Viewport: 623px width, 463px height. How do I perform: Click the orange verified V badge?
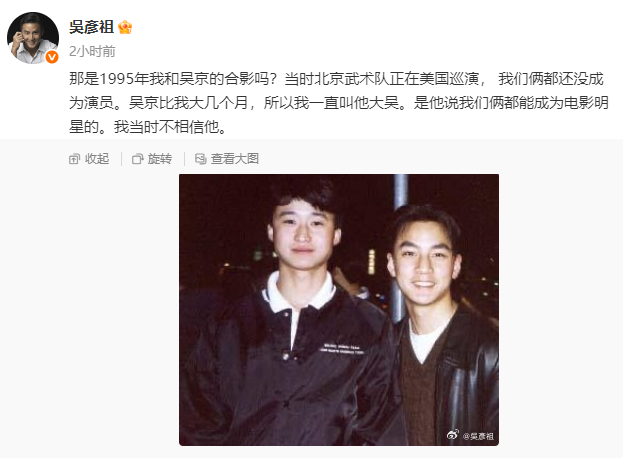click(x=52, y=57)
